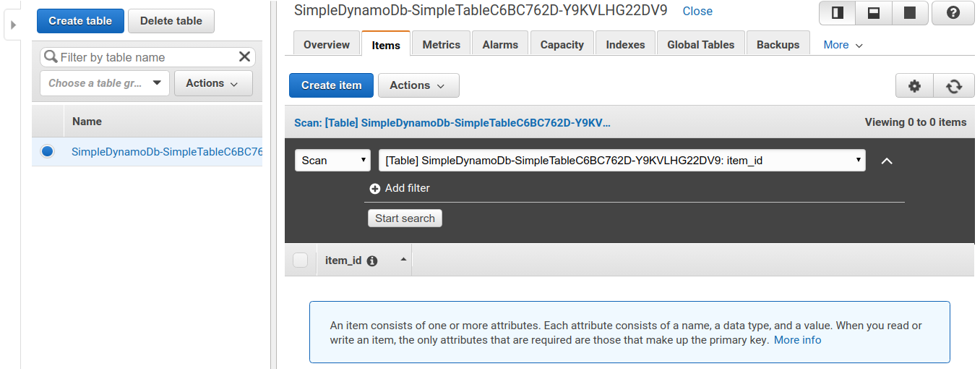The image size is (980, 369).
Task: Select the SimpleDynamoDb table radio button
Action: (x=48, y=151)
